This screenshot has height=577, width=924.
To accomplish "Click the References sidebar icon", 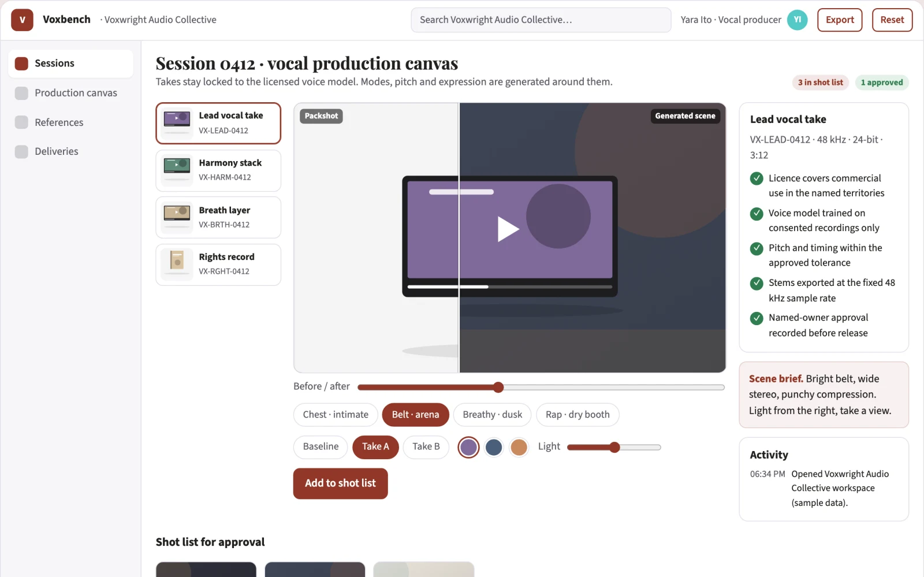I will [21, 122].
